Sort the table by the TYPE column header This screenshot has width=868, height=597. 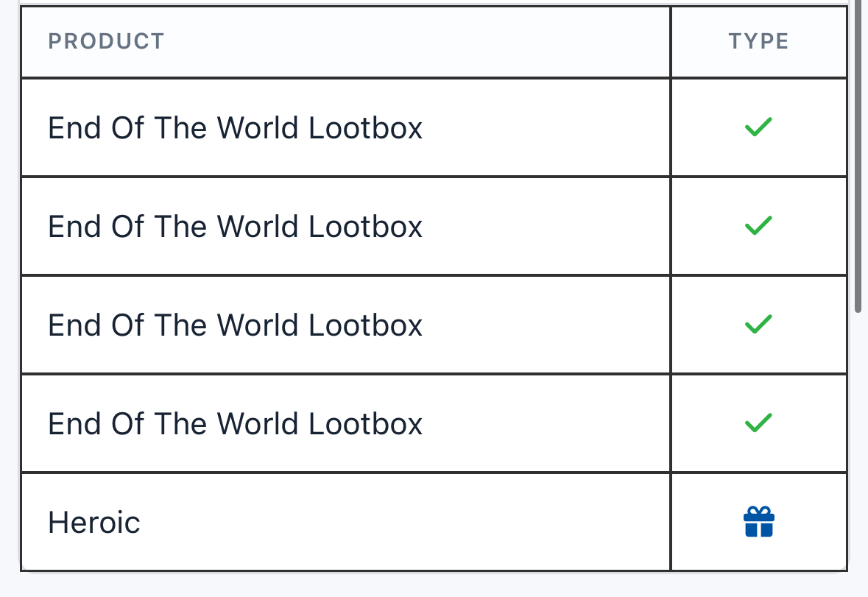click(758, 41)
